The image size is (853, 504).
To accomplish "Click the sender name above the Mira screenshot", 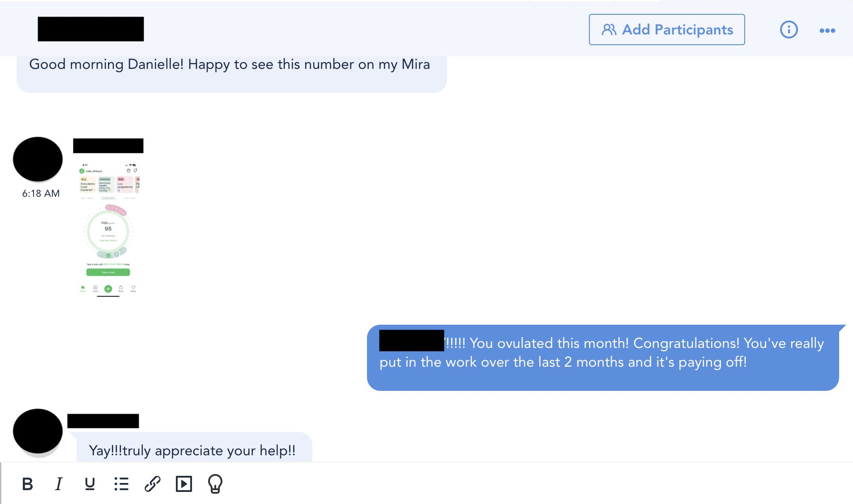I will click(108, 146).
